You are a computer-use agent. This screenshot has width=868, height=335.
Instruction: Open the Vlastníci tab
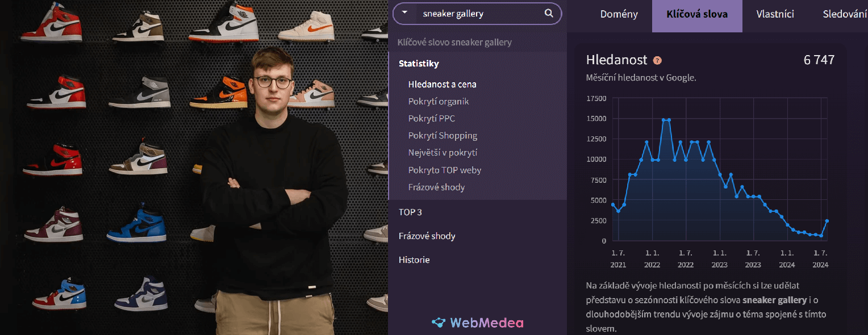[775, 15]
